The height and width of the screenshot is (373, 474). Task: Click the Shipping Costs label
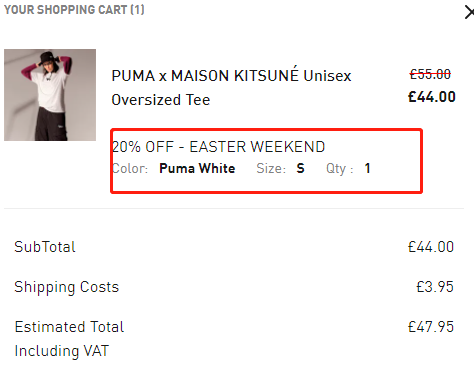click(x=67, y=287)
